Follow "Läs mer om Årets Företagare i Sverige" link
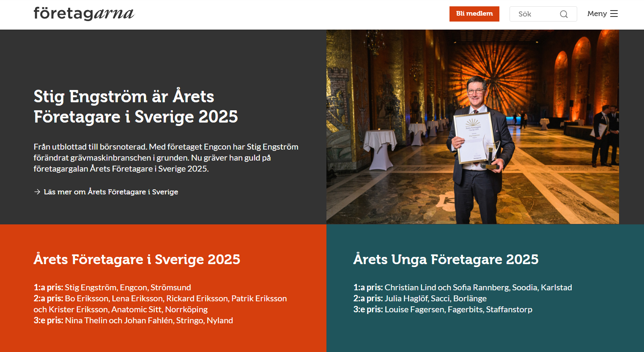The height and width of the screenshot is (352, 644). click(111, 192)
